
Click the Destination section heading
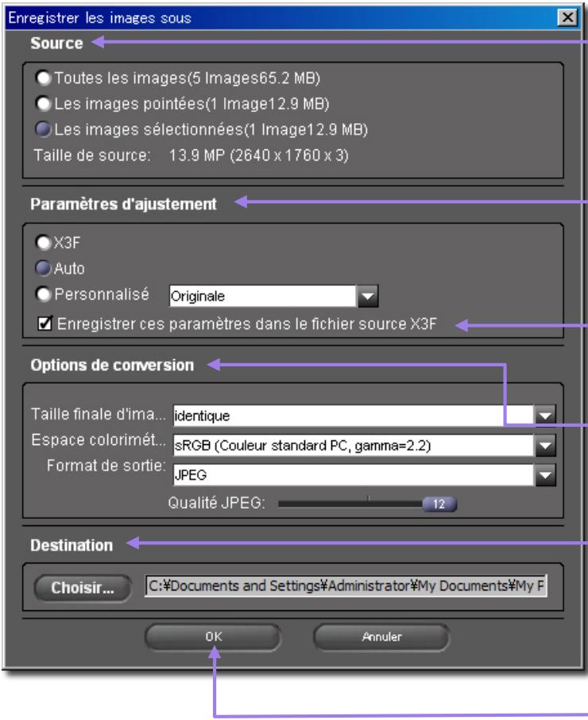coord(72,545)
